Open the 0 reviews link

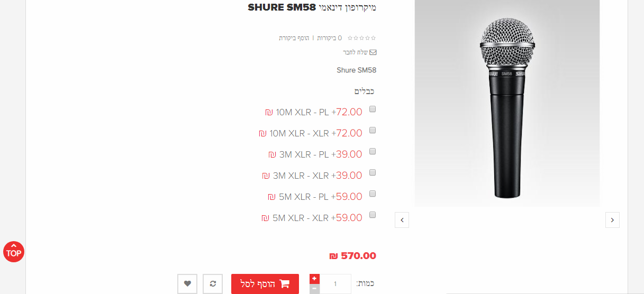point(329,38)
